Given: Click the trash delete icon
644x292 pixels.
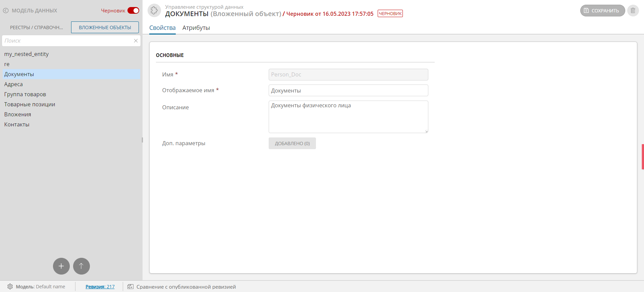Looking at the screenshot, I should pyautogui.click(x=633, y=11).
